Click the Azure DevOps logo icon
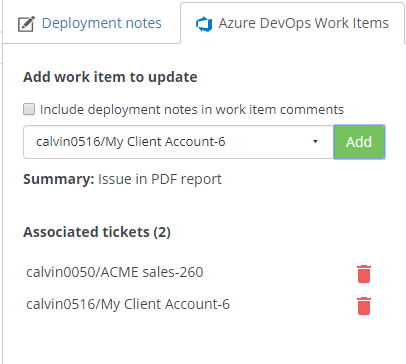The width and height of the screenshot is (406, 364). click(204, 24)
